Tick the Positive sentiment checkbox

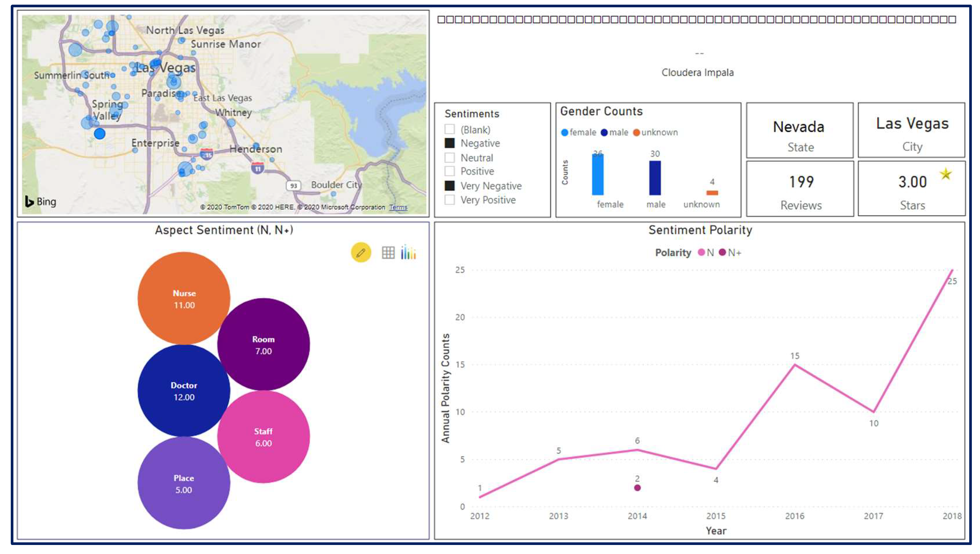pyautogui.click(x=450, y=171)
